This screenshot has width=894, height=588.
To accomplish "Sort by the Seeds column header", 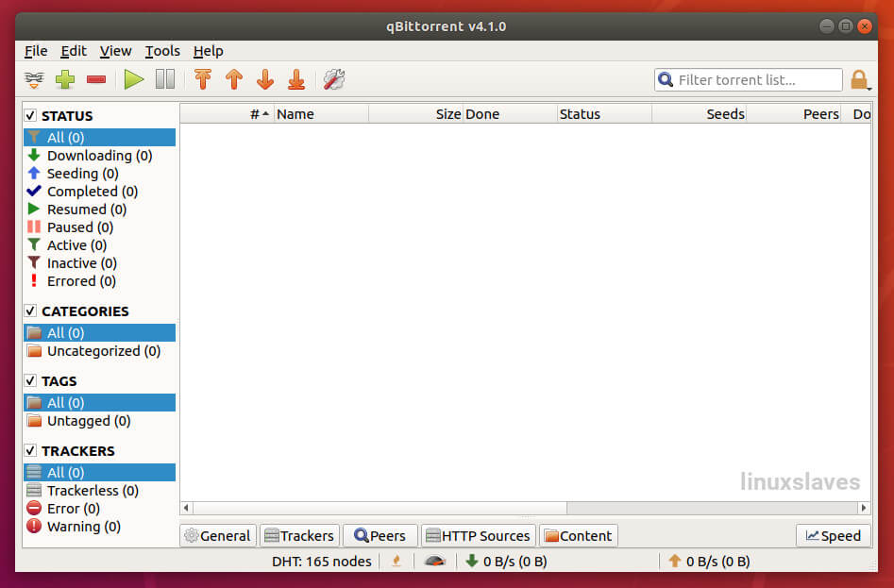I will point(699,114).
